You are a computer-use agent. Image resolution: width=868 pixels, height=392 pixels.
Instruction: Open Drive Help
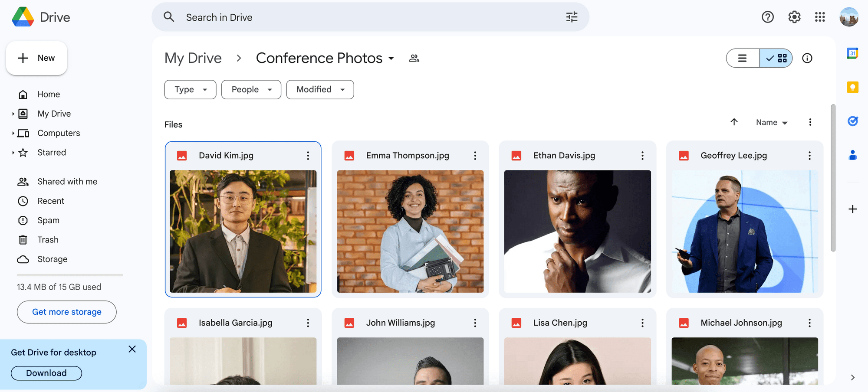coord(768,17)
